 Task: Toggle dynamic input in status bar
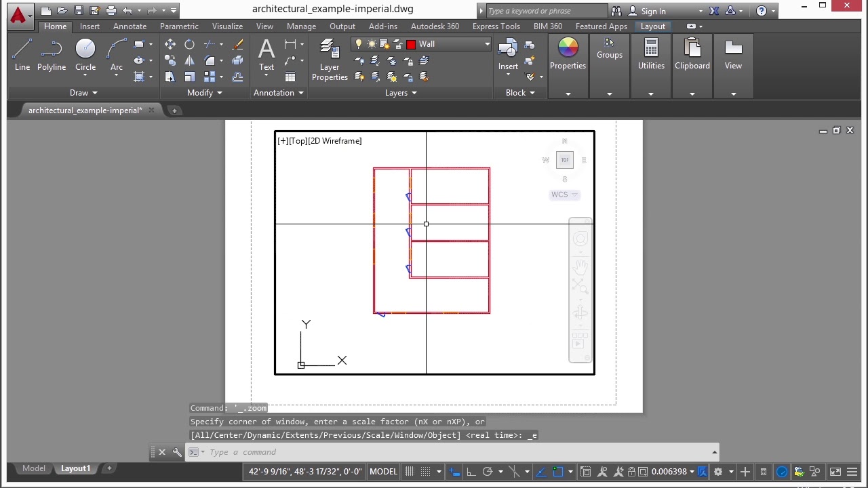pyautogui.click(x=455, y=472)
